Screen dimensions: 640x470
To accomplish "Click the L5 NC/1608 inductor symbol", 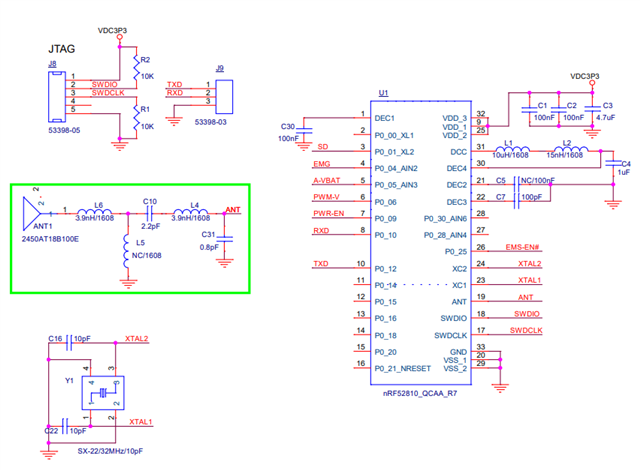I will (x=126, y=251).
